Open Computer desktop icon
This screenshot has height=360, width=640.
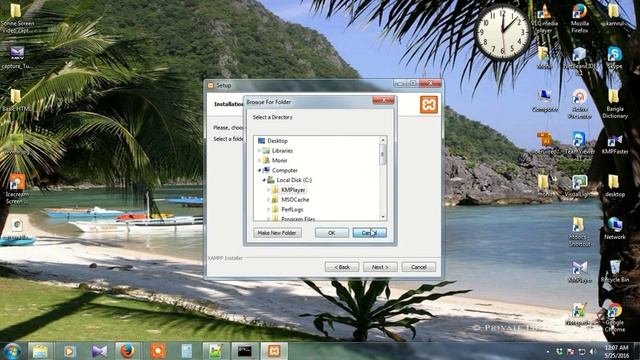pyautogui.click(x=545, y=101)
